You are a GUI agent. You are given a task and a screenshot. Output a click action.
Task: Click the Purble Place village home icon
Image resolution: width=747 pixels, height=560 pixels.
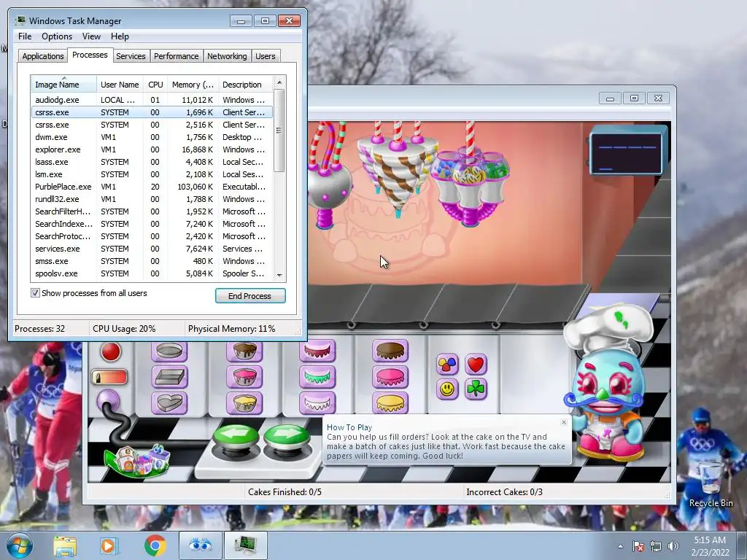[137, 460]
